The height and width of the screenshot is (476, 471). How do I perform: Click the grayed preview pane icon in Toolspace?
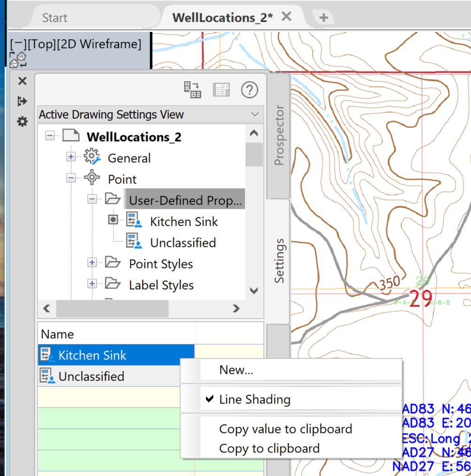pyautogui.click(x=221, y=89)
